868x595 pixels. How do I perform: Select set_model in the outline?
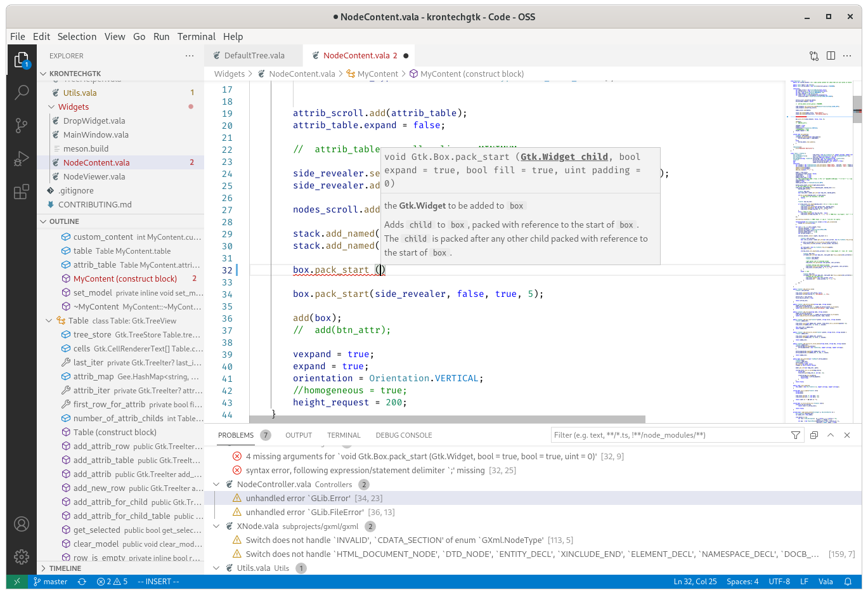[120, 293]
